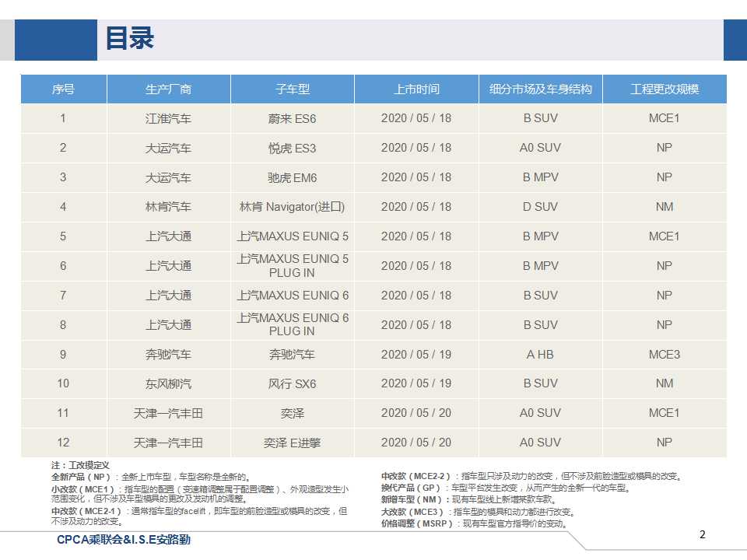The height and width of the screenshot is (560, 747).
Task: Select the MCE3 cell
Action: [664, 355]
